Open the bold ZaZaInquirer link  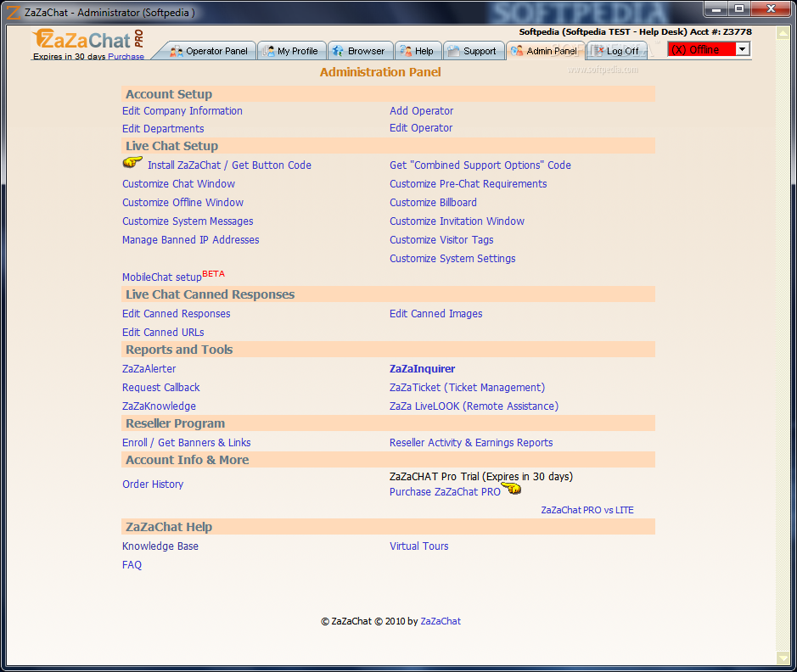[x=422, y=369]
